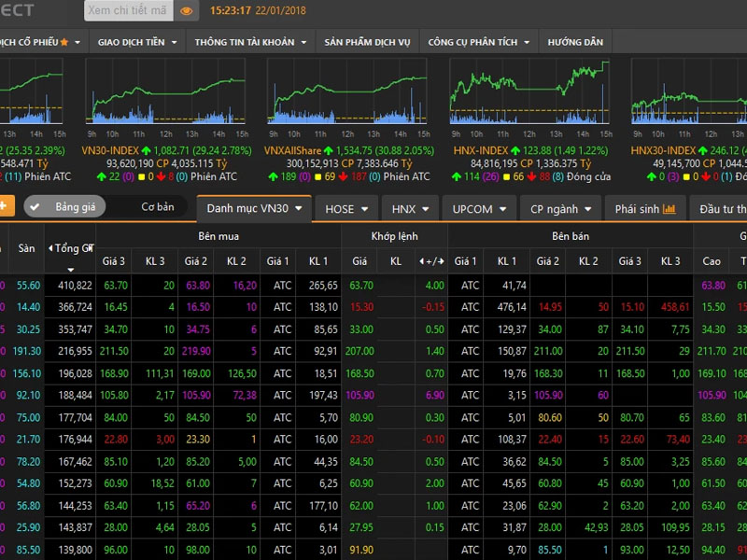The image size is (747, 560).
Task: Click the HNX-INDEX chart thumbnail
Action: tap(529, 91)
